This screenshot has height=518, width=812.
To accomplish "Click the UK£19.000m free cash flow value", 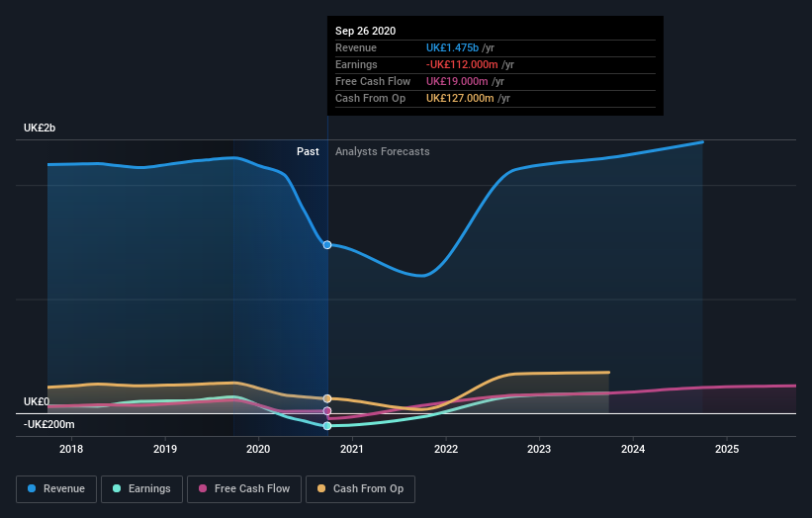I will 457,81.
